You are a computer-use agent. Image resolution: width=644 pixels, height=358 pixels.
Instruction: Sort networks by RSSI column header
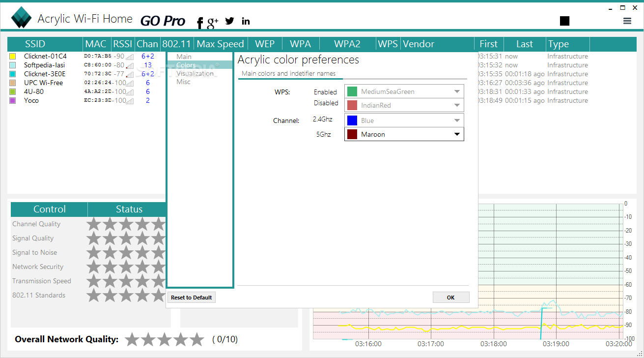click(123, 44)
